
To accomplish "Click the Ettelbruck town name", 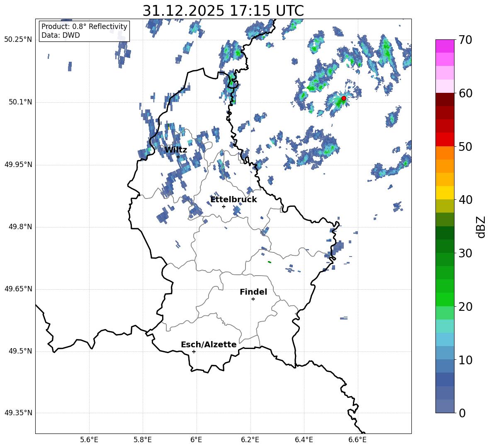I will [x=233, y=199].
